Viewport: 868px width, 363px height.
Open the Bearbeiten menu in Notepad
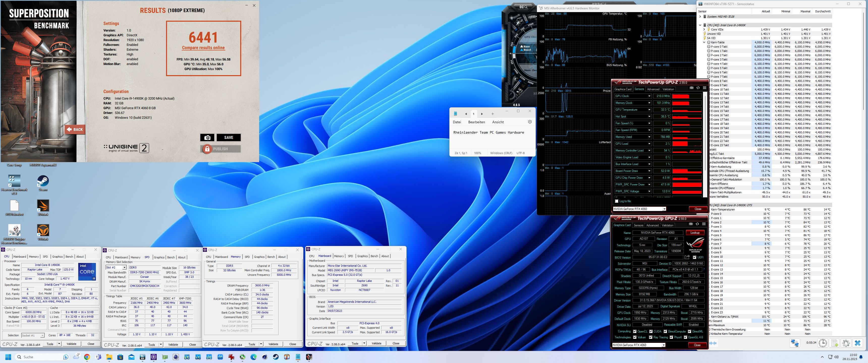(x=476, y=122)
